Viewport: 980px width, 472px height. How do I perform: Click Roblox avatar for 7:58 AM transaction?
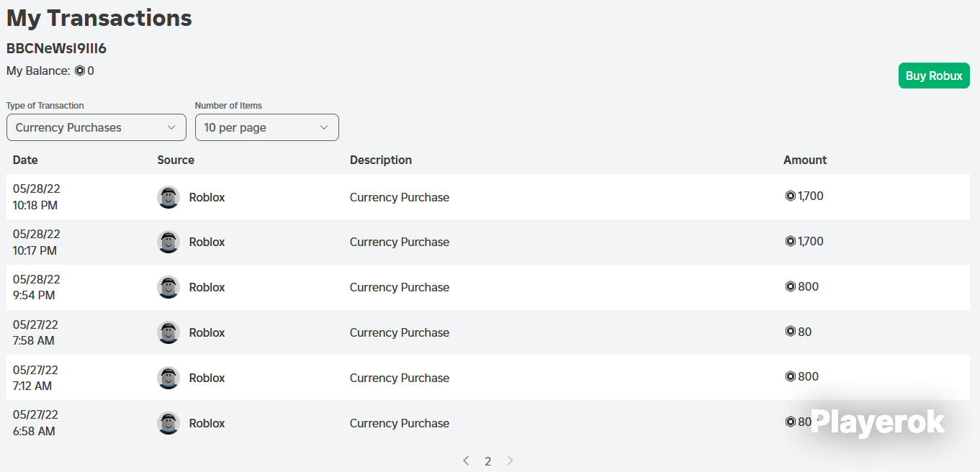coord(168,332)
